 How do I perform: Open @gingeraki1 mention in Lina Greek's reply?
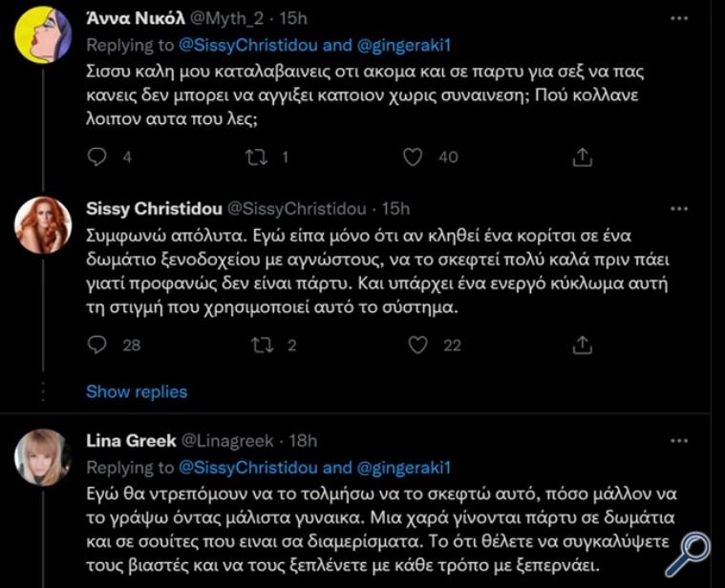coord(404,468)
